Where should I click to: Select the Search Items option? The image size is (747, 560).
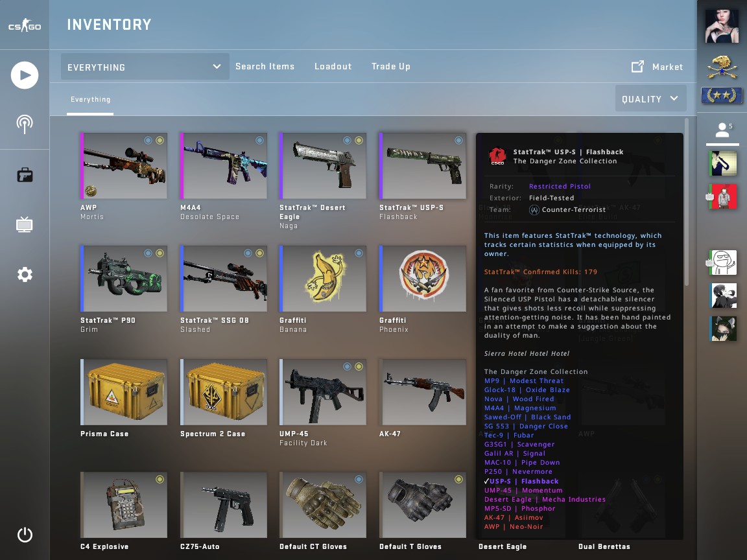tap(265, 67)
